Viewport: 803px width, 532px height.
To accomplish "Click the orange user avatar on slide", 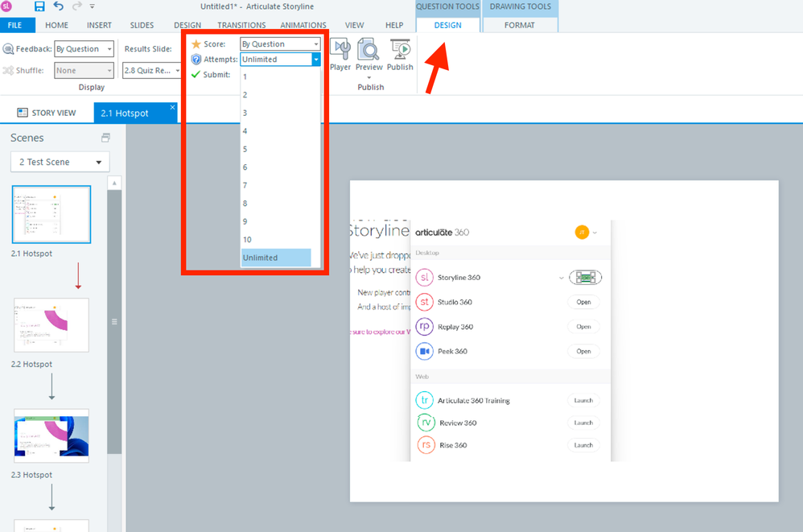I will tap(582, 233).
